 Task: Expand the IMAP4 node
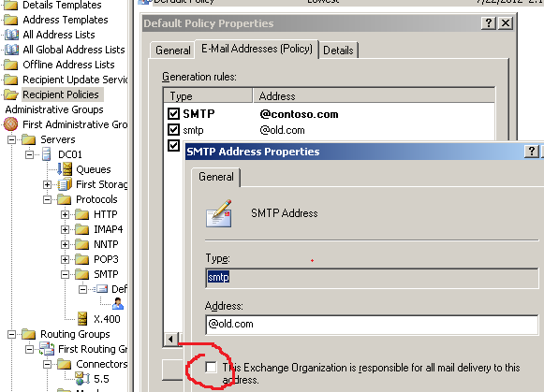click(x=65, y=229)
